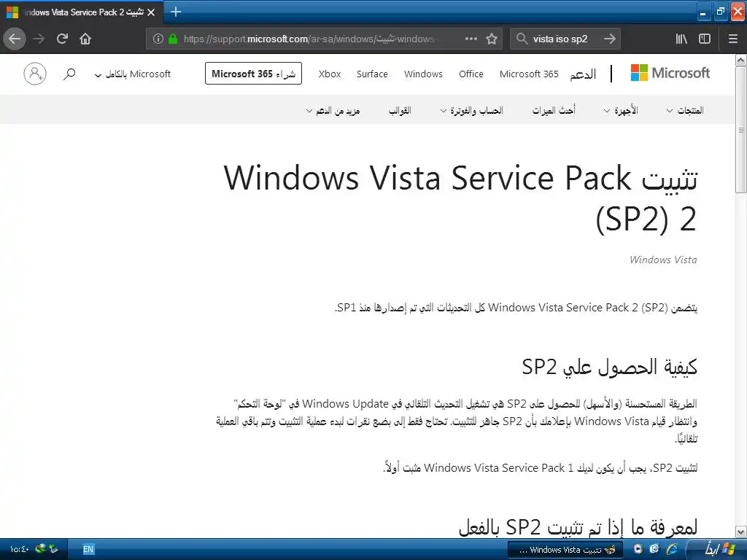747x560 pixels.
Task: Click the search magnifier in search box
Action: coord(522,39)
